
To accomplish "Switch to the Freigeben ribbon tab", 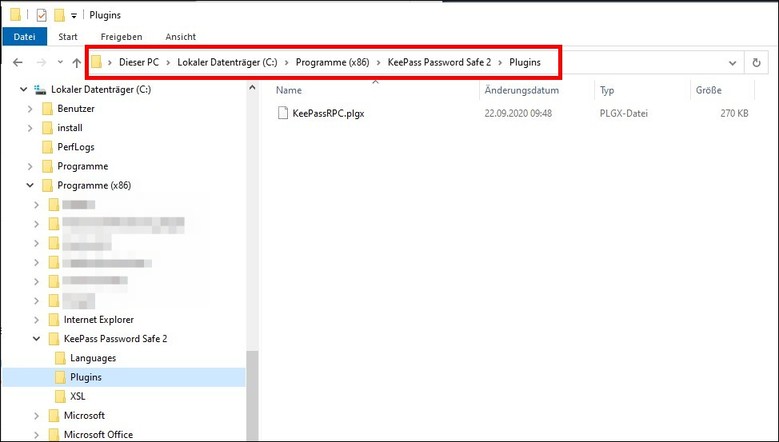I will click(121, 37).
